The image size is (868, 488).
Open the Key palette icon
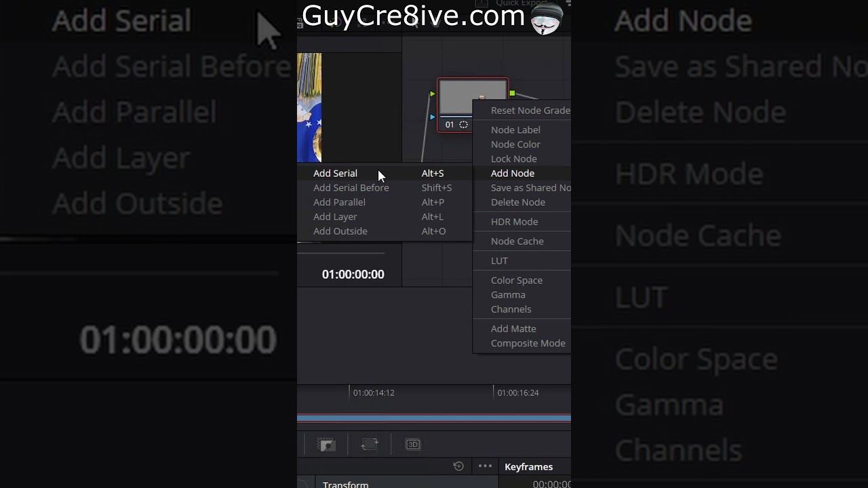pyautogui.click(x=327, y=445)
